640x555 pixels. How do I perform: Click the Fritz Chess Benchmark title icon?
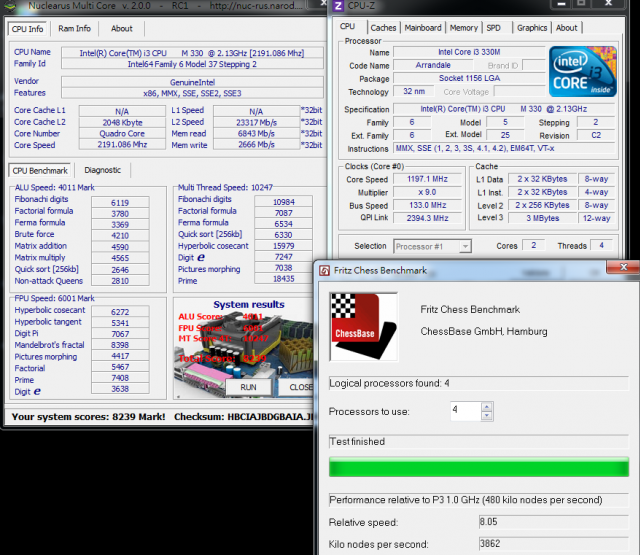[x=324, y=271]
